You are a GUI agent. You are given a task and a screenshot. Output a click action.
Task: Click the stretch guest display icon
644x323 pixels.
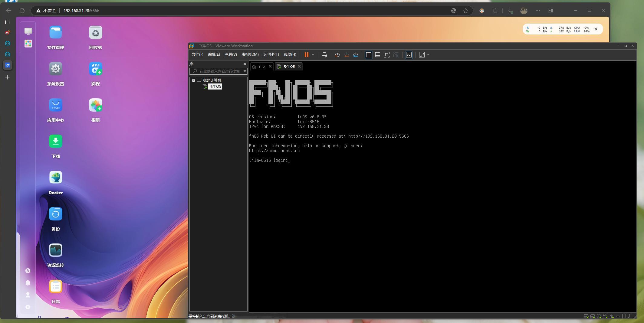click(x=422, y=55)
